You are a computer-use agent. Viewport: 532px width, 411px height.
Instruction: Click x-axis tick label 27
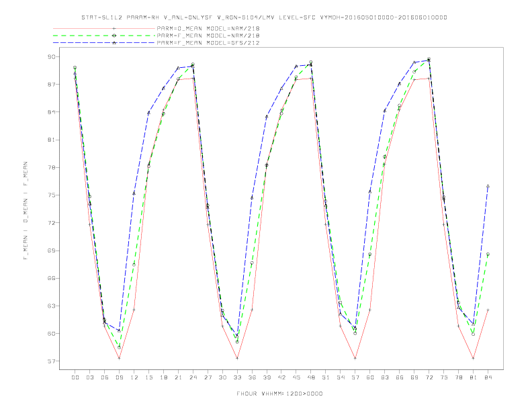coord(208,377)
